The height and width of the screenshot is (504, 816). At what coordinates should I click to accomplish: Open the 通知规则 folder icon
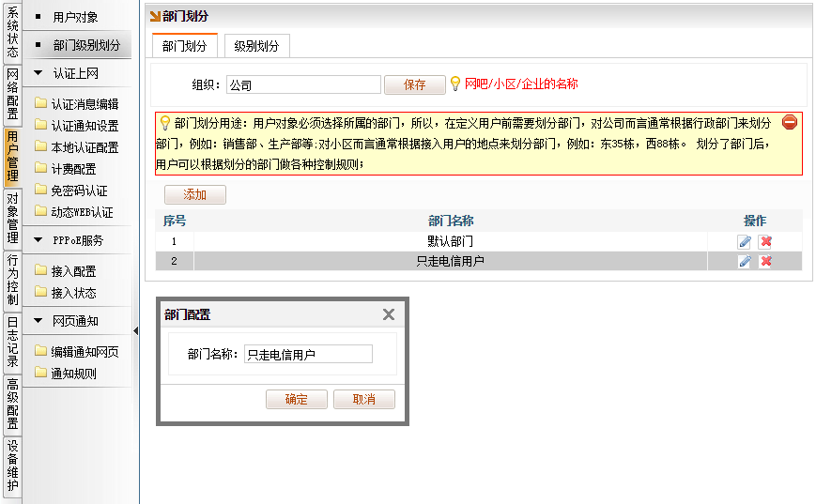point(40,373)
